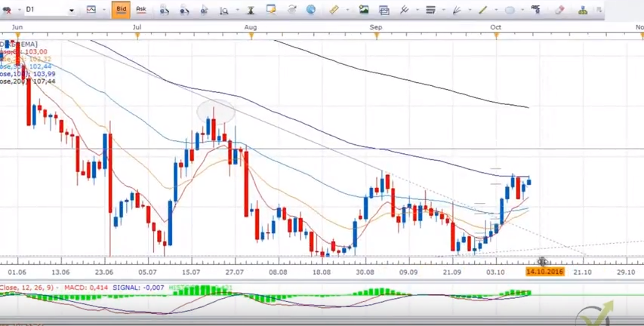Image resolution: width=644 pixels, height=326 pixels.
Task: Click the 27.07 date axis label
Action: coord(235,272)
